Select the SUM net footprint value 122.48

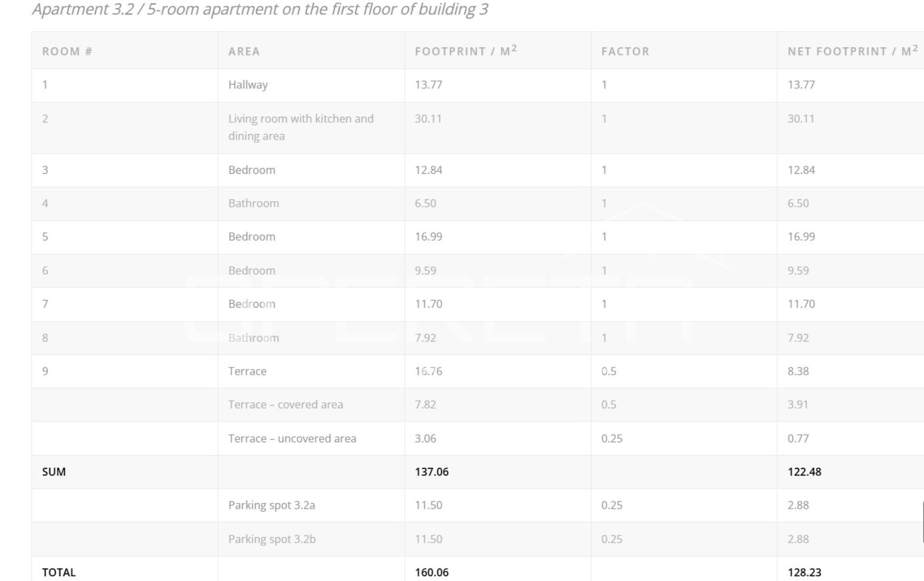(x=804, y=472)
